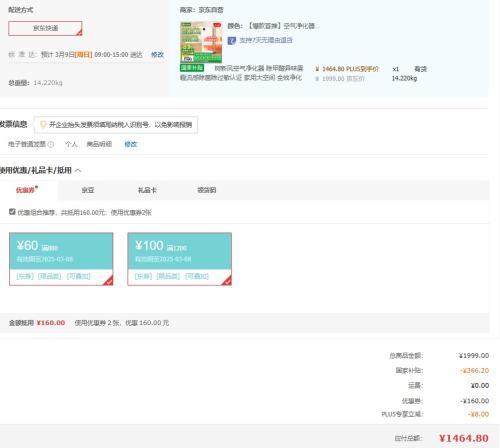This screenshot has width=500, height=448.
Task: Click the 优惠券 -¥160.00 summary value
Action: [x=475, y=401]
